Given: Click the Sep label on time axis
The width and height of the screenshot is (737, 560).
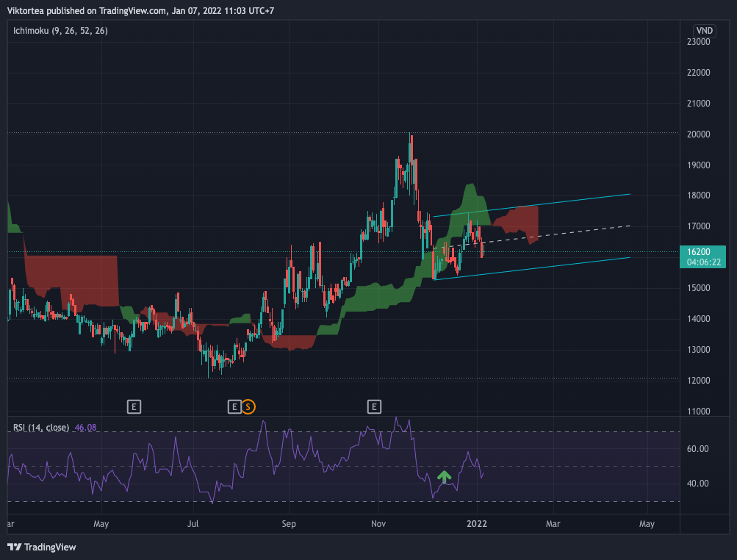Looking at the screenshot, I should (x=289, y=524).
